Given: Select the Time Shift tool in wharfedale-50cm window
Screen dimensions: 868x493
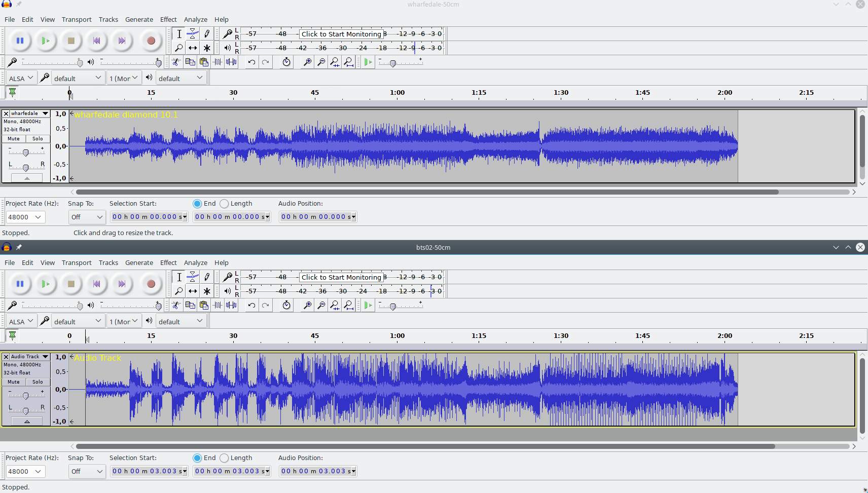Looking at the screenshot, I should [193, 48].
